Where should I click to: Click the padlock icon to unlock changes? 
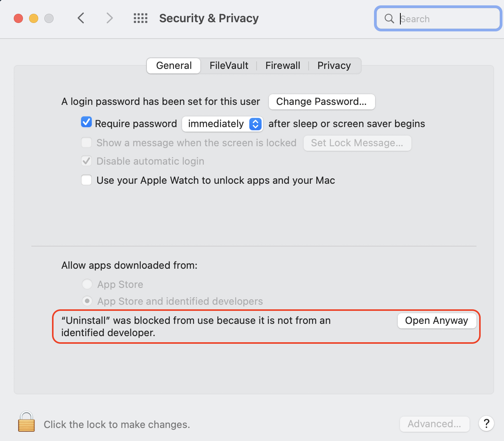click(x=26, y=422)
